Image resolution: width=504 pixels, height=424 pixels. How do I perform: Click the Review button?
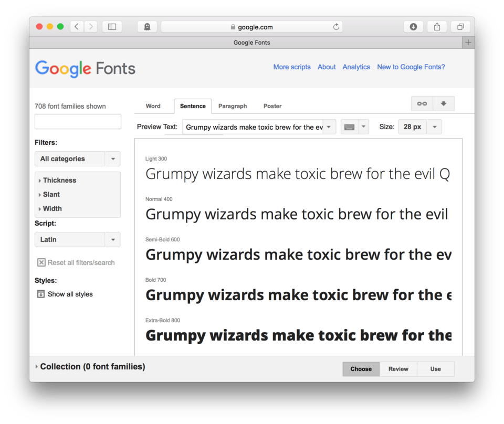coord(398,369)
